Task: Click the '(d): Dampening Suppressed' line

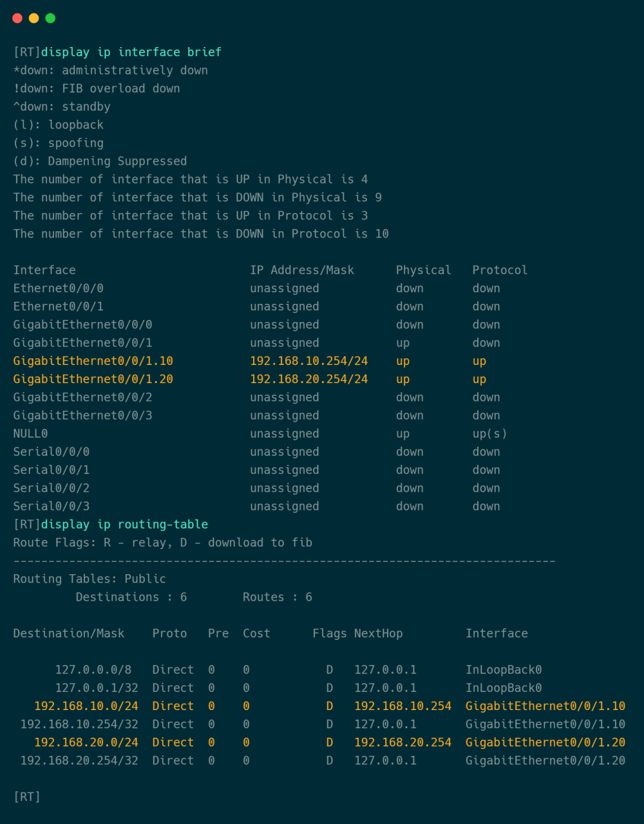Action: [x=100, y=161]
